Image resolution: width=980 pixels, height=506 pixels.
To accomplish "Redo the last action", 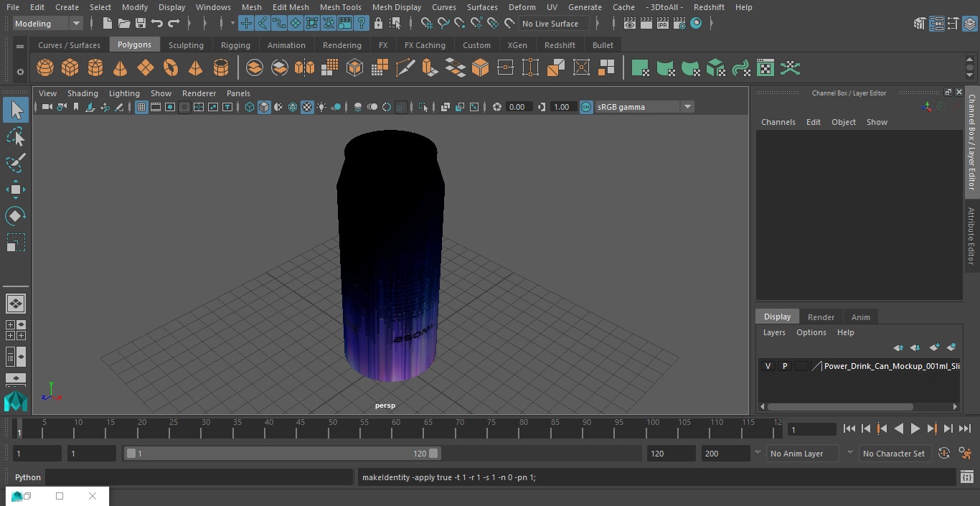I will [x=174, y=24].
